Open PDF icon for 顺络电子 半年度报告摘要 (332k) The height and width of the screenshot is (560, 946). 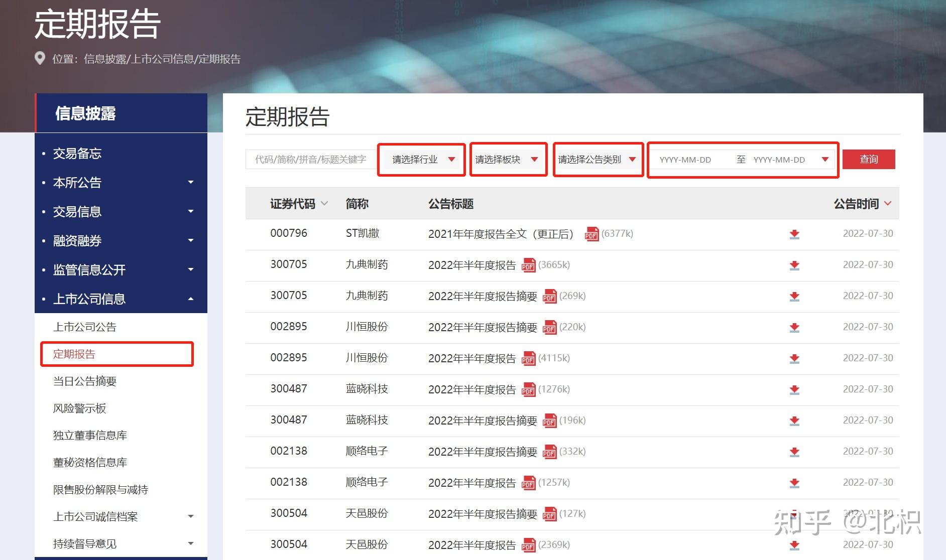(x=549, y=452)
